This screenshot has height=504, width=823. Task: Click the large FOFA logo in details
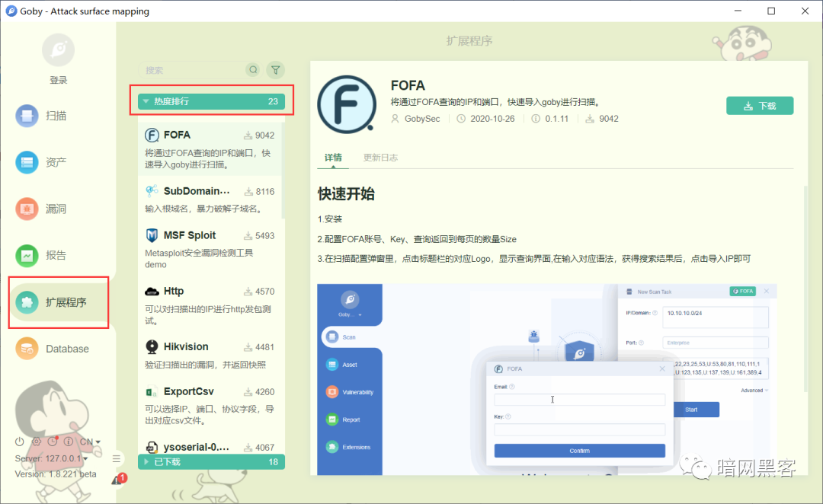pyautogui.click(x=347, y=104)
